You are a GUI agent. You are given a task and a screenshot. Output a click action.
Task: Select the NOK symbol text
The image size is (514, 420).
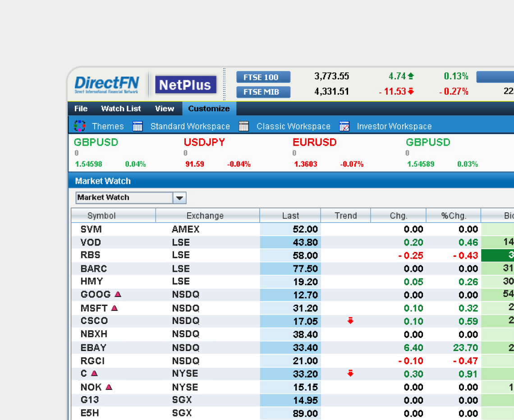click(91, 387)
